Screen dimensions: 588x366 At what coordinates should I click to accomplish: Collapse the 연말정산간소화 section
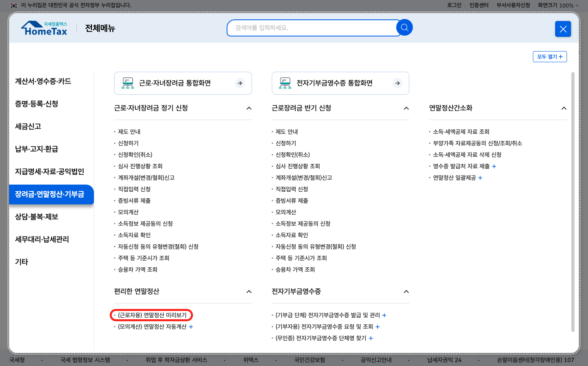pos(564,108)
